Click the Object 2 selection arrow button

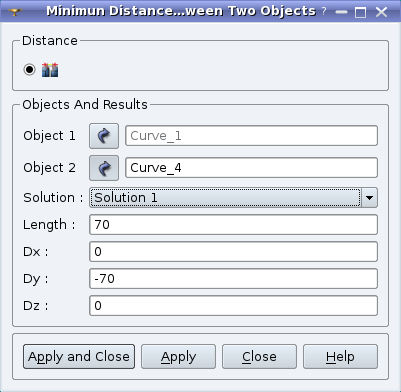(x=104, y=168)
